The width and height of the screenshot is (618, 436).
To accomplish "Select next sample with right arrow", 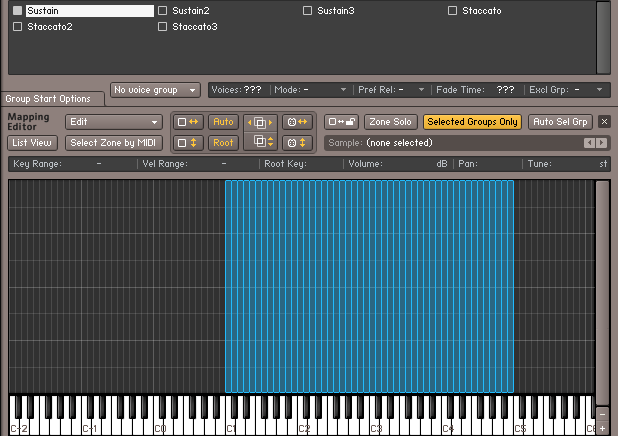I will (601, 143).
